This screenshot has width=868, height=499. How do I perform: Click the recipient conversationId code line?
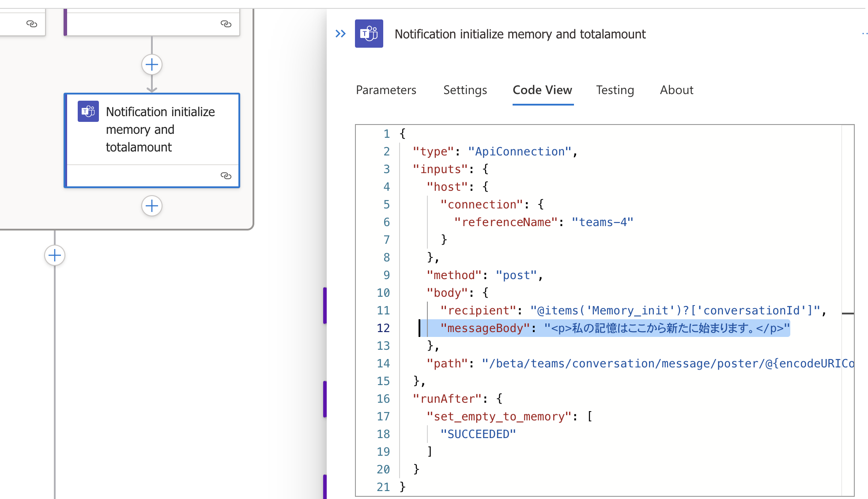(633, 310)
